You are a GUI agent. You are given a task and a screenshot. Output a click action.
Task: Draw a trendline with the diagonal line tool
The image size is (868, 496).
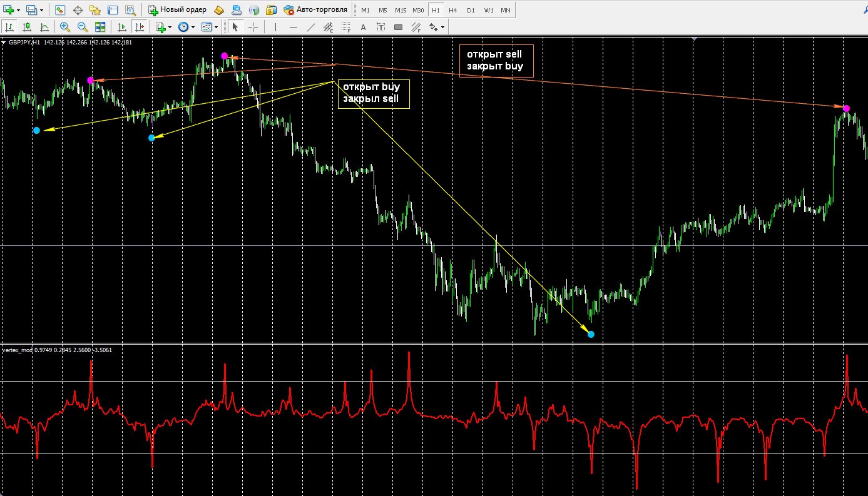tap(310, 27)
